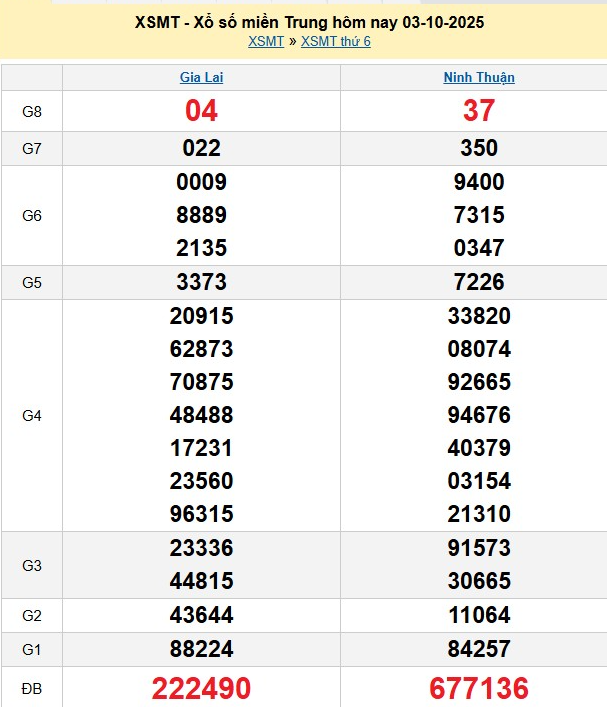Select Ninh Thuận G1 number 84257
The height and width of the screenshot is (707, 607).
[x=479, y=650]
